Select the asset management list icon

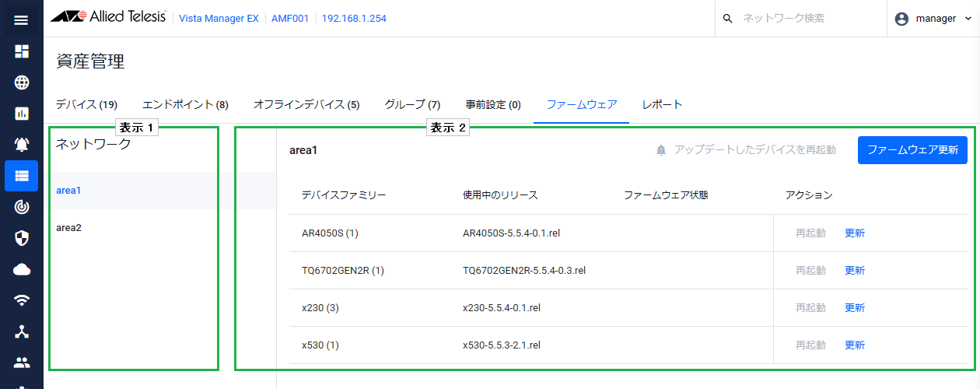coord(22,176)
